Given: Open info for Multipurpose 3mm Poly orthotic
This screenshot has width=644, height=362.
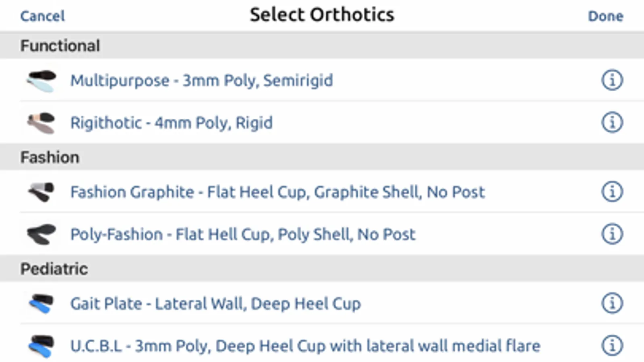Looking at the screenshot, I should click(612, 80).
